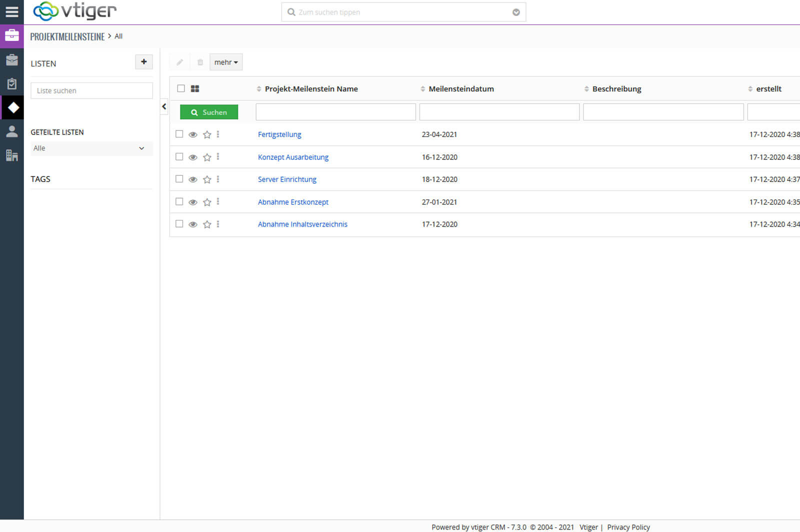Expand the global search options arrow
The width and height of the screenshot is (800, 532).
point(516,12)
